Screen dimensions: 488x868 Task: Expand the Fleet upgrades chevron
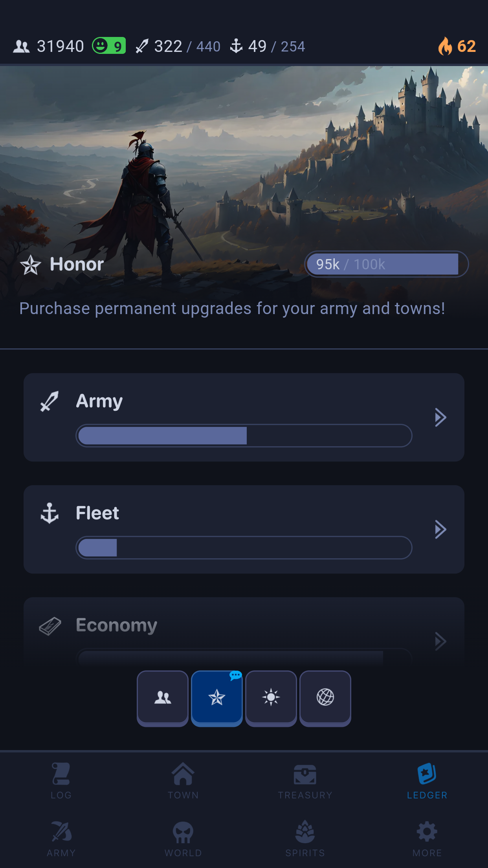[x=440, y=530]
